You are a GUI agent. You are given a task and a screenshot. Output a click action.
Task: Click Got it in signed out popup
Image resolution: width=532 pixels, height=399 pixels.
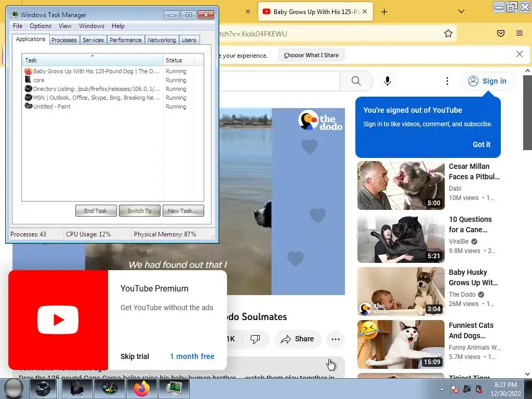(482, 144)
